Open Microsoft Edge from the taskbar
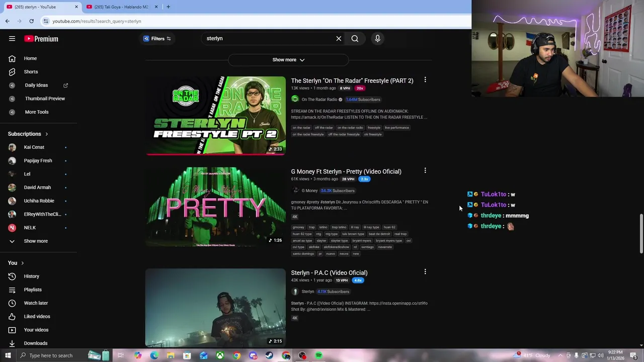 coord(154,355)
